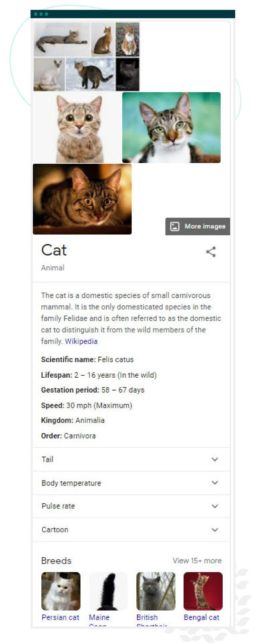Open cat photo with teal green background
Screen dimensions: 265x644
(x=171, y=128)
